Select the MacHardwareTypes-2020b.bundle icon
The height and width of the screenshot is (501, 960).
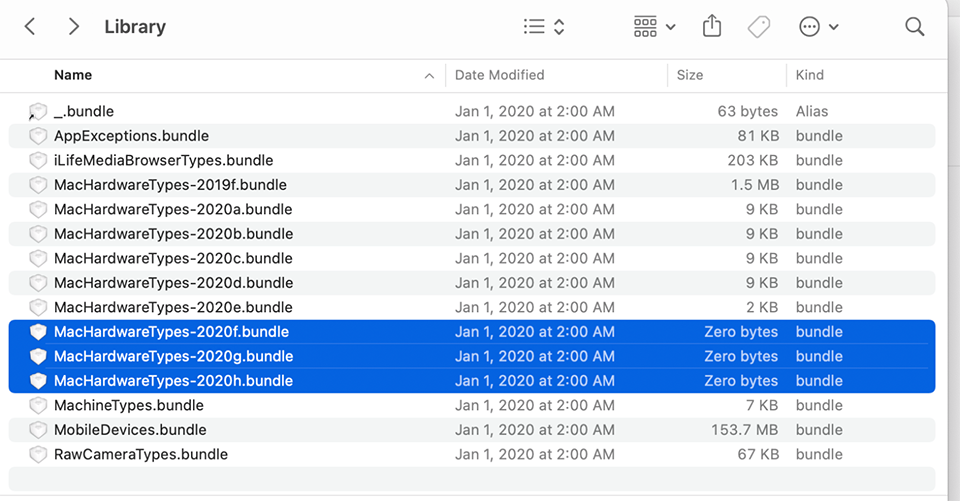click(x=38, y=234)
